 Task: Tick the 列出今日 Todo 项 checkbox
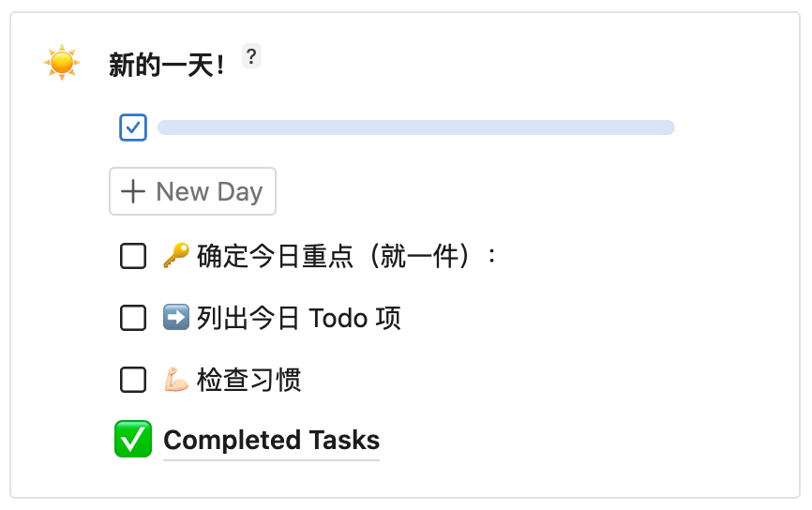pyautogui.click(x=133, y=319)
